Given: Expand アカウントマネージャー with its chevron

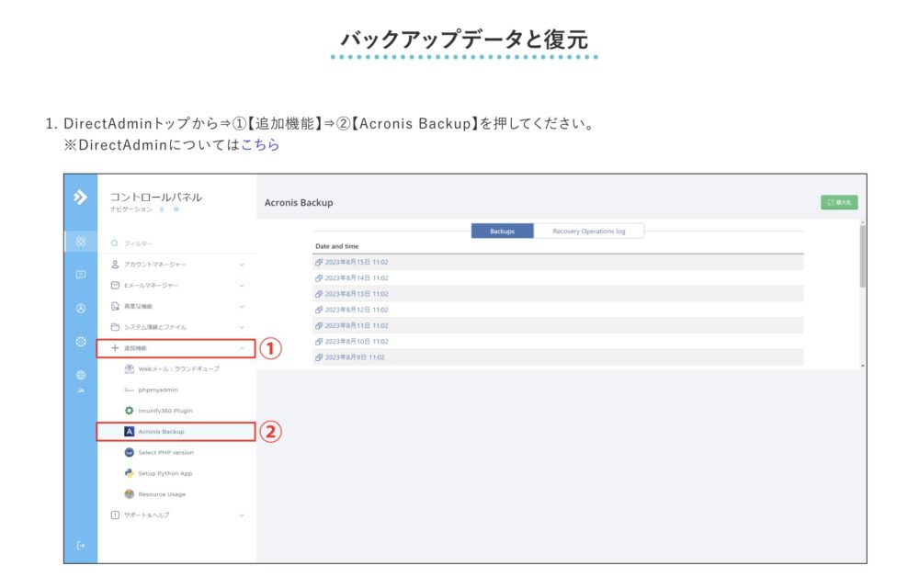Looking at the screenshot, I should (x=242, y=265).
